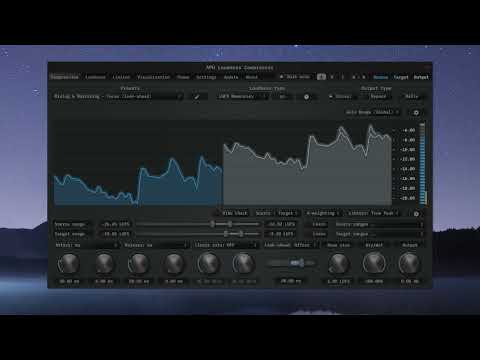Open the Release units dropdown
Viewport: 480px width, 360px height.
click(155, 245)
